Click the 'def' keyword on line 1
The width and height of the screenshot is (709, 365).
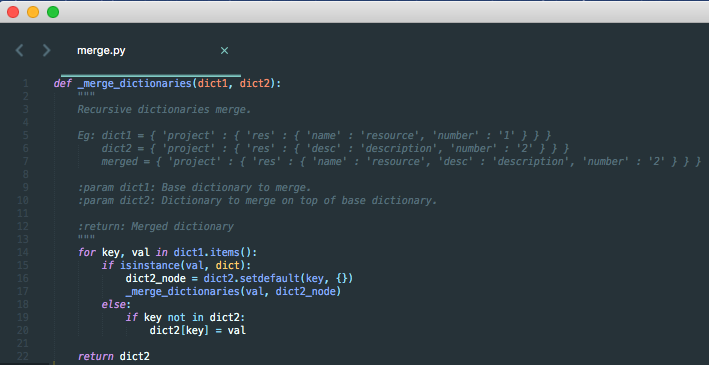[62, 84]
